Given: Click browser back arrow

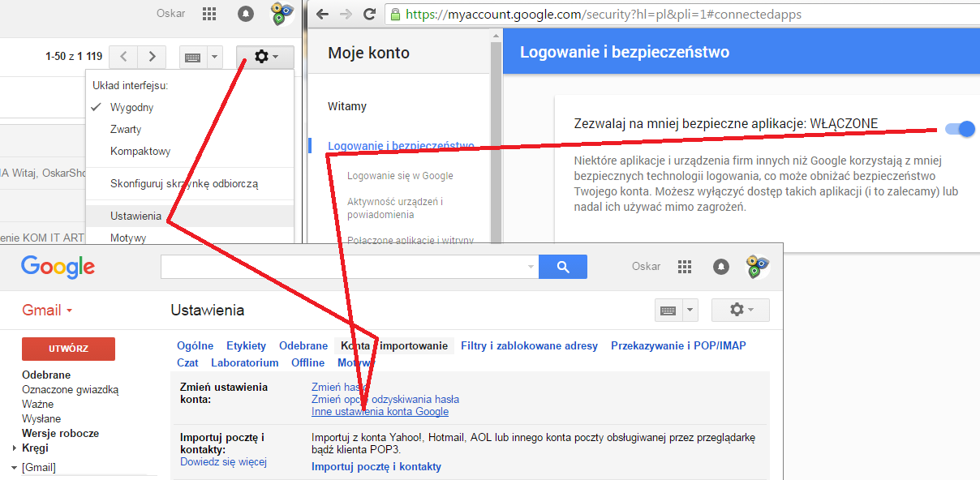Looking at the screenshot, I should coord(322,14).
